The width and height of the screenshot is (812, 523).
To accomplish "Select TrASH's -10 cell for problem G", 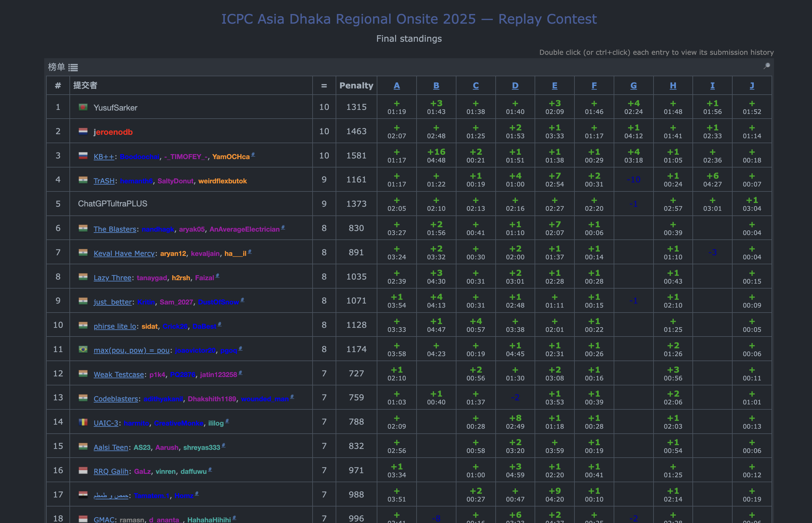I will pyautogui.click(x=633, y=180).
